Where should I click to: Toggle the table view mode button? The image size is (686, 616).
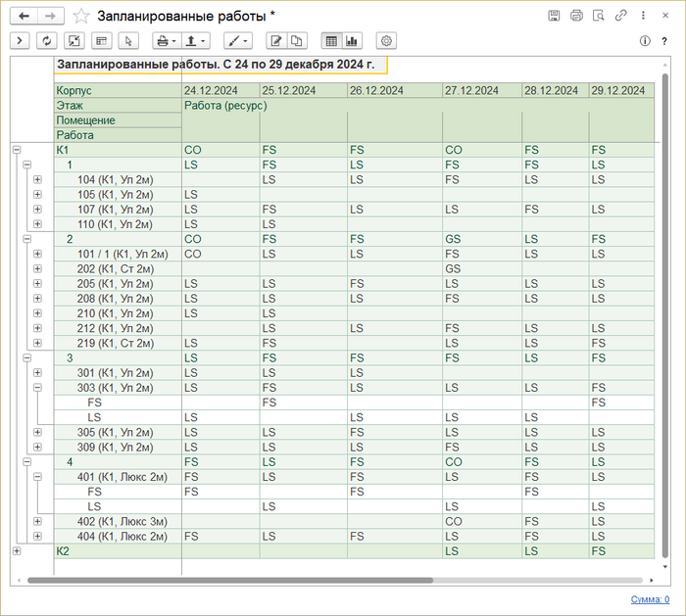pos(331,41)
